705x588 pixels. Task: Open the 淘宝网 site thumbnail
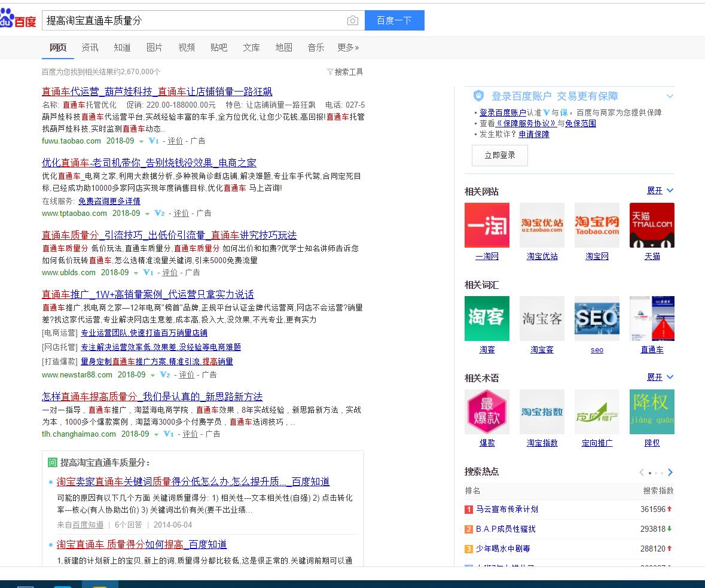(x=597, y=225)
